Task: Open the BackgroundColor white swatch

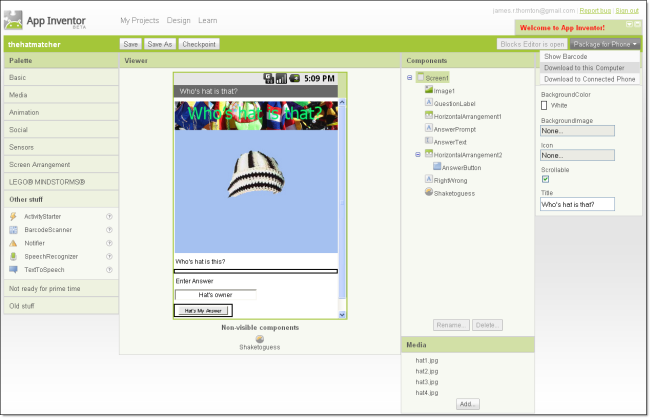Action: (545, 104)
